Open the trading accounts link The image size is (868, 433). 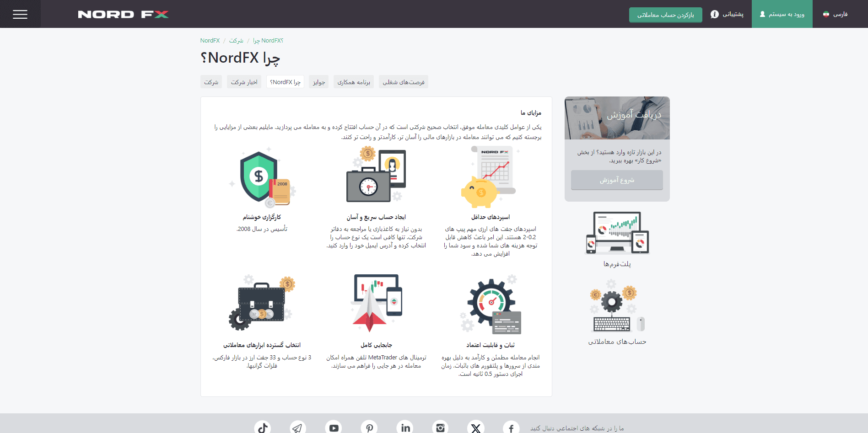point(617,342)
